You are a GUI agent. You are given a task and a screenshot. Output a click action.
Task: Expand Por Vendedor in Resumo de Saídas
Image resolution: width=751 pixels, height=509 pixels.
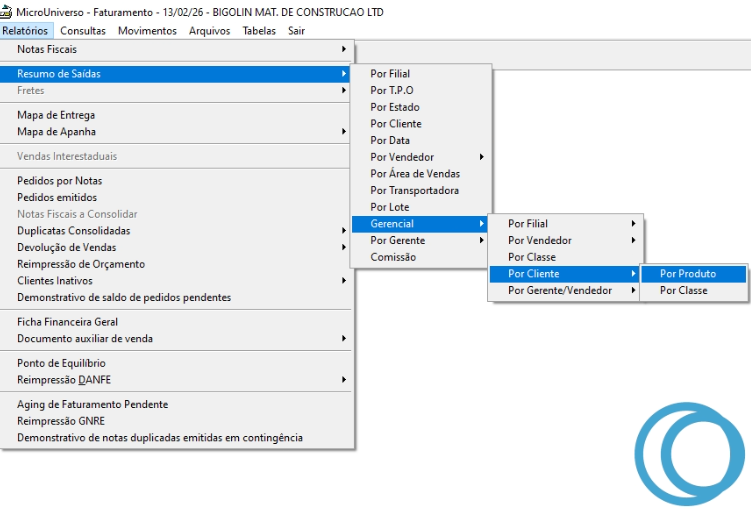(x=402, y=157)
